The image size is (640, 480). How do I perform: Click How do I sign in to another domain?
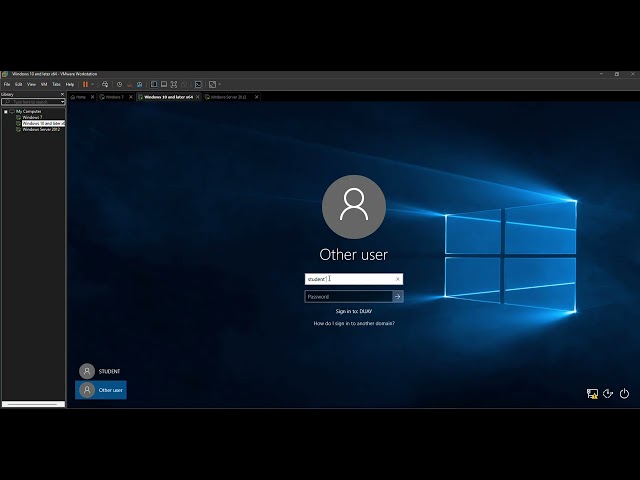(x=354, y=323)
